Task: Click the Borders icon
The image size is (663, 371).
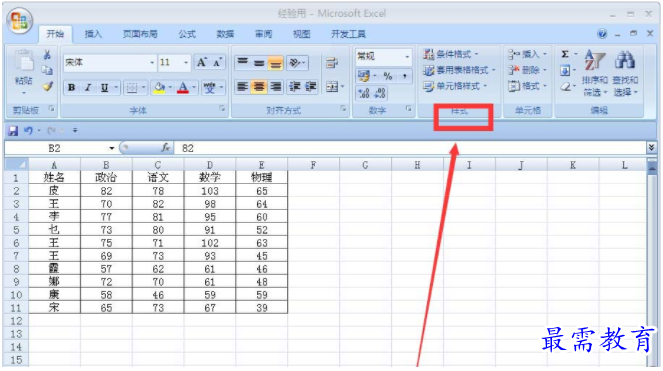Action: tap(132, 88)
